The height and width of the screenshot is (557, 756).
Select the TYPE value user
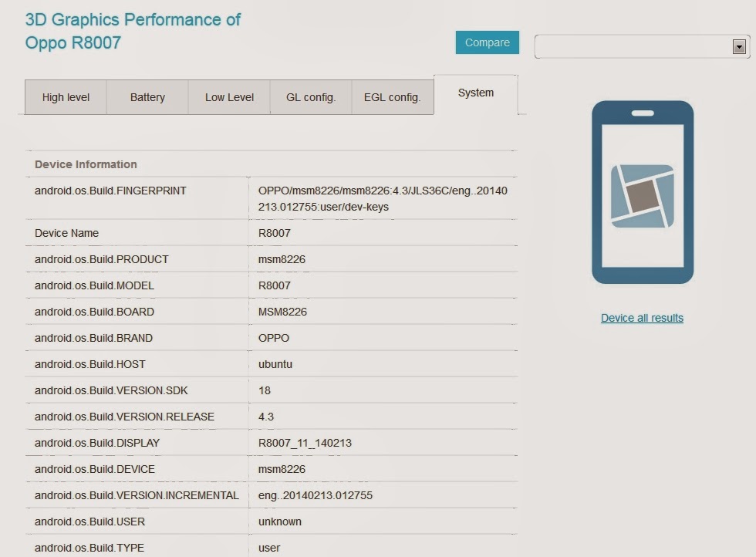coord(269,549)
